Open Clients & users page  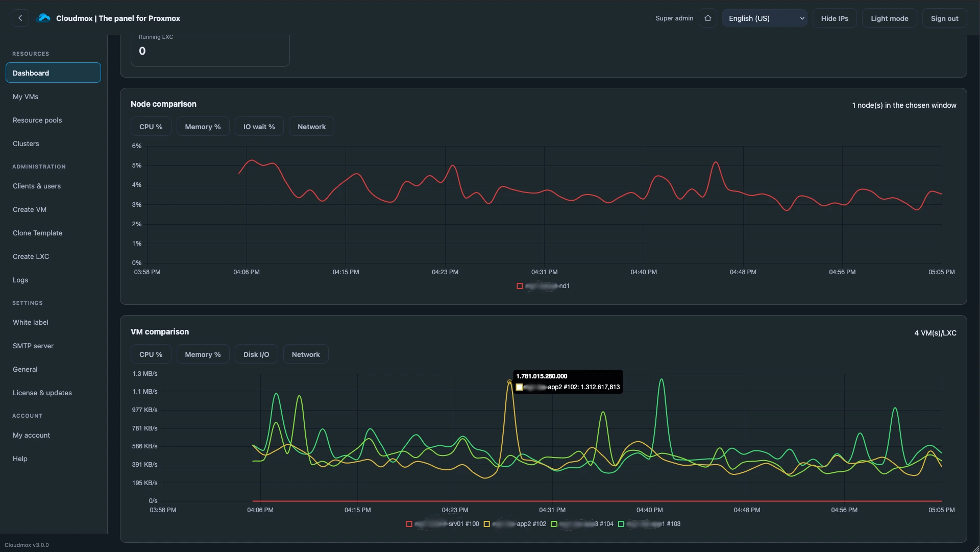point(53,186)
